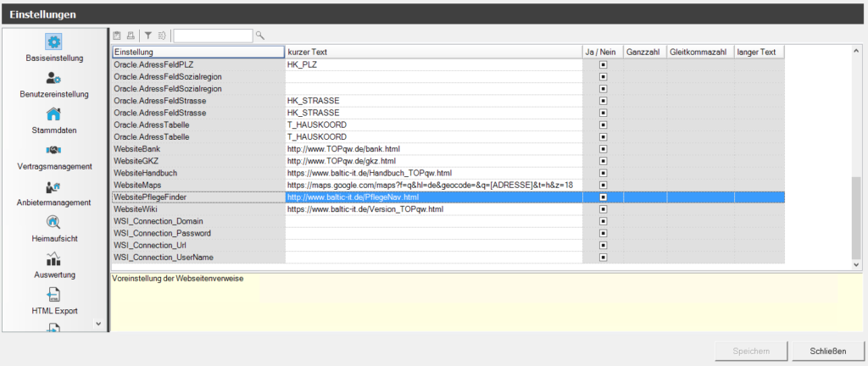
Task: Toggle Ja/Nein checkbox for WSI_Connection_Url
Action: coord(603,245)
